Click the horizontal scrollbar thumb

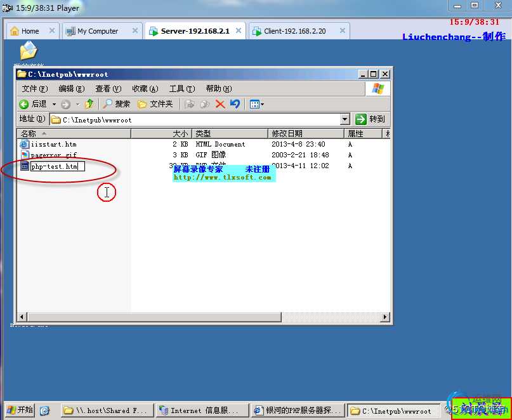154,317
